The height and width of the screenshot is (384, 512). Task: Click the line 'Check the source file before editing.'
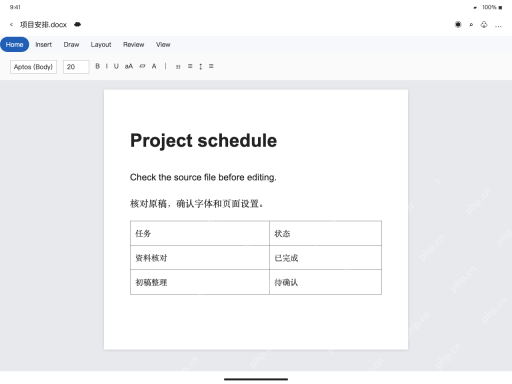203,177
